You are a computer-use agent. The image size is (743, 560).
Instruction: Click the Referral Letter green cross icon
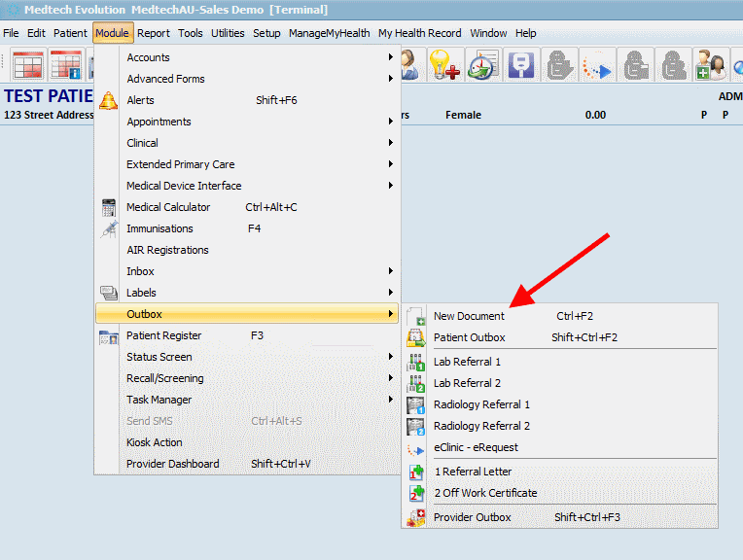point(416,472)
